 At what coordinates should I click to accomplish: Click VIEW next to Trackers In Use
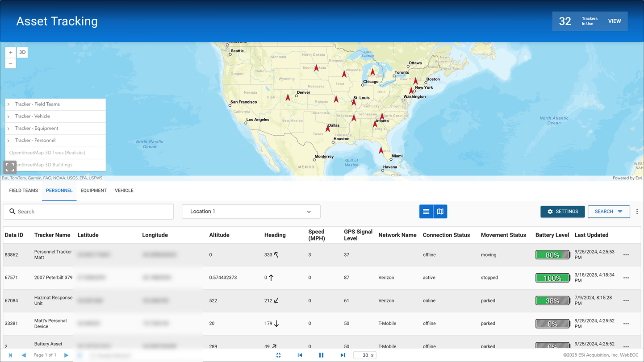click(x=615, y=21)
